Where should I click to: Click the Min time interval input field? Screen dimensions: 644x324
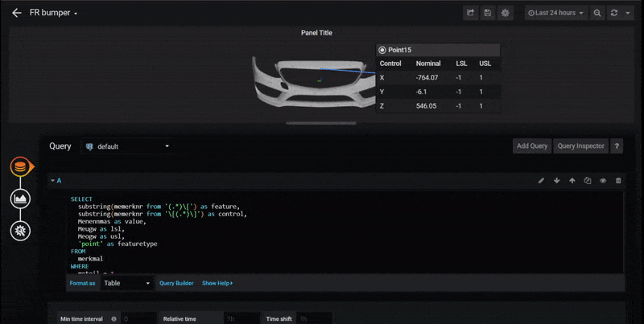(138, 318)
